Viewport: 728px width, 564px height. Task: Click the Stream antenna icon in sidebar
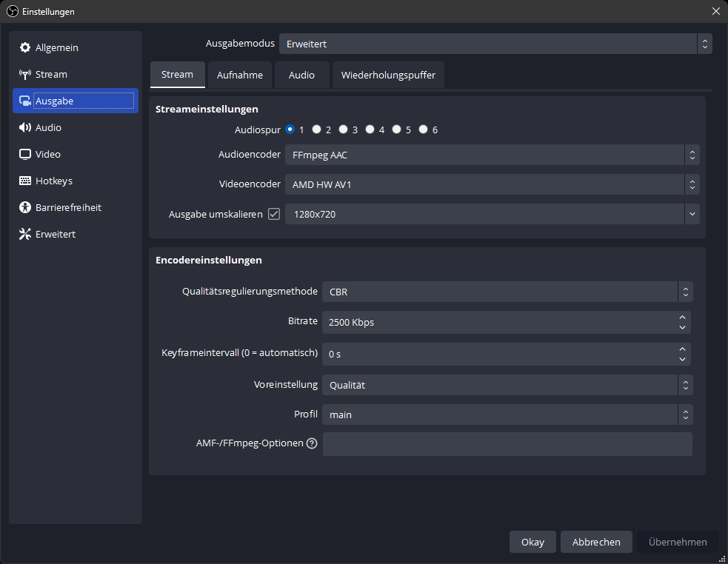(25, 74)
